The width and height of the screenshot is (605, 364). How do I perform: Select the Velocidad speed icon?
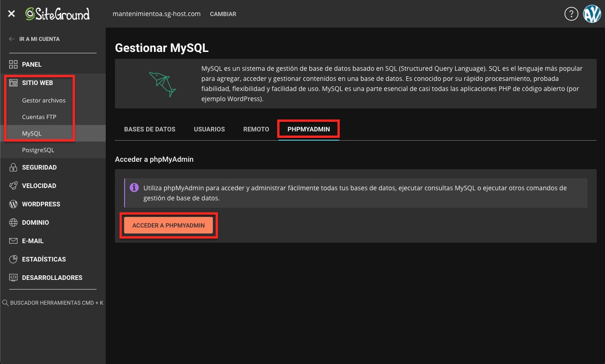point(13,186)
